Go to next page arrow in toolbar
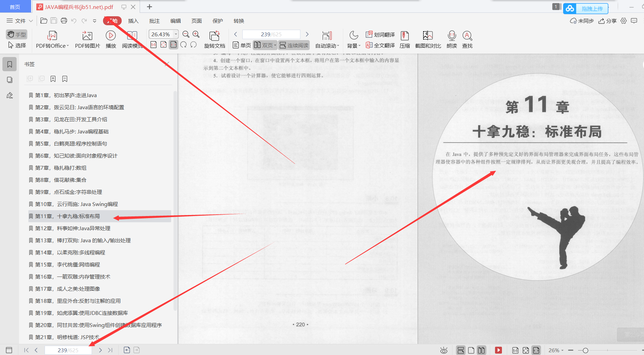644x355 pixels. click(x=307, y=34)
